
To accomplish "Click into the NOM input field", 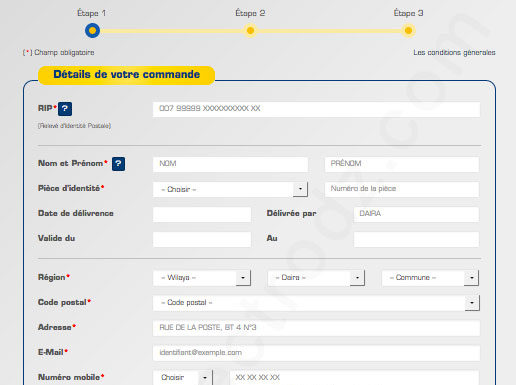I will pos(230,164).
